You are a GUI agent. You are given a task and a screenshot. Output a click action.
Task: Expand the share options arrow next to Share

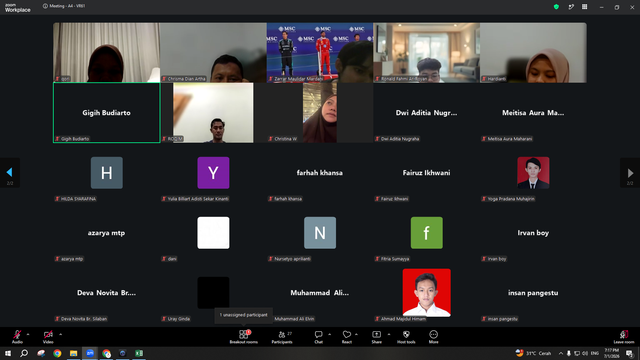[389, 334]
